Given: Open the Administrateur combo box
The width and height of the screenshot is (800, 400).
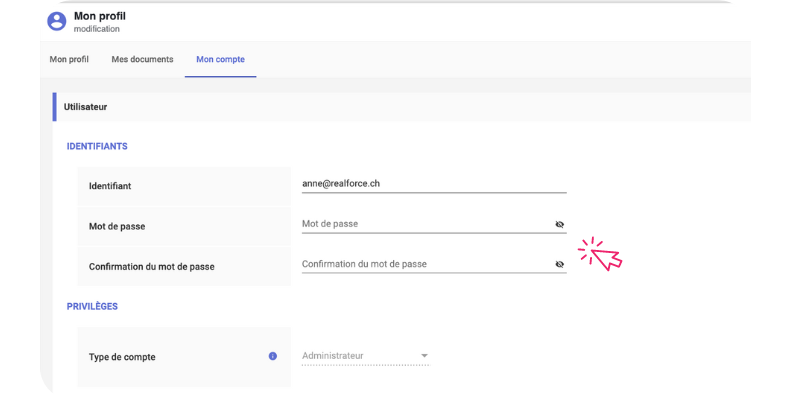Looking at the screenshot, I should point(364,356).
